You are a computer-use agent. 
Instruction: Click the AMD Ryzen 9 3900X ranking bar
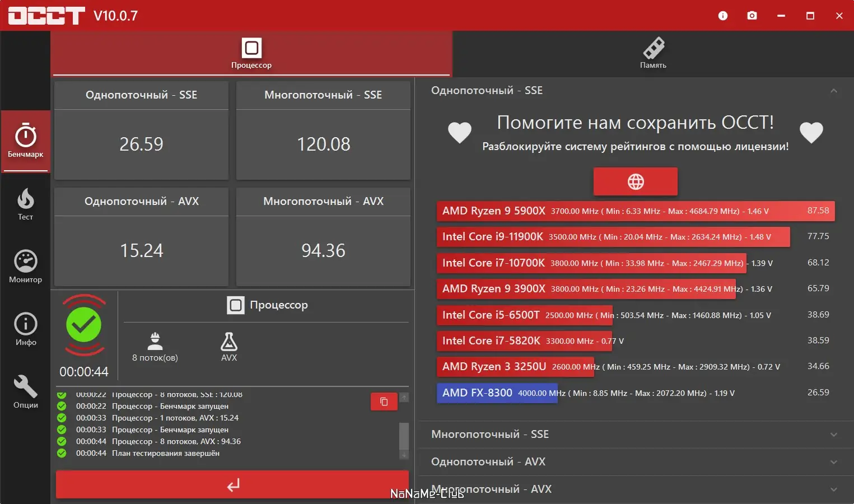click(x=586, y=289)
